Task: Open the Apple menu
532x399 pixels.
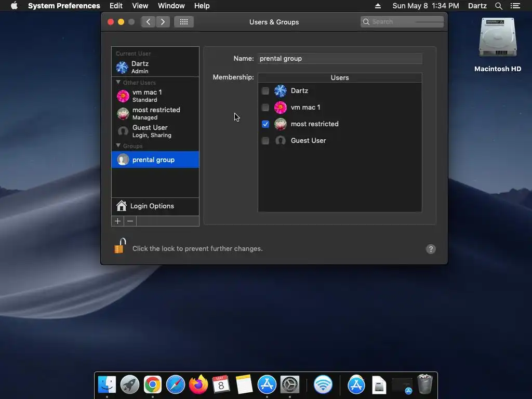Action: [14, 6]
